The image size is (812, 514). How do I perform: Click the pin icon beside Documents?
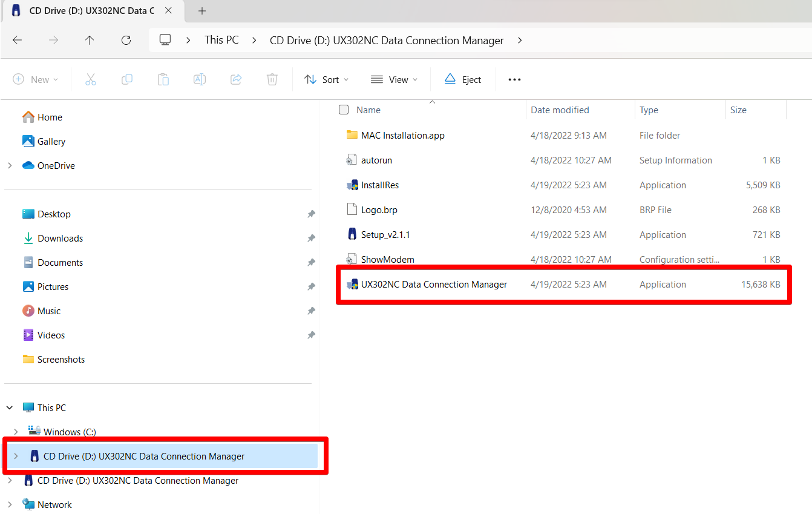pos(311,263)
